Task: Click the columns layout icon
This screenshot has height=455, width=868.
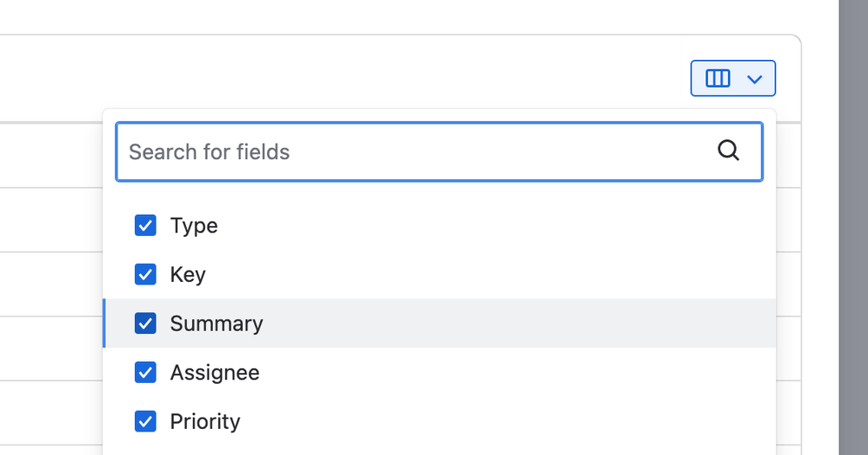Action: tap(718, 79)
